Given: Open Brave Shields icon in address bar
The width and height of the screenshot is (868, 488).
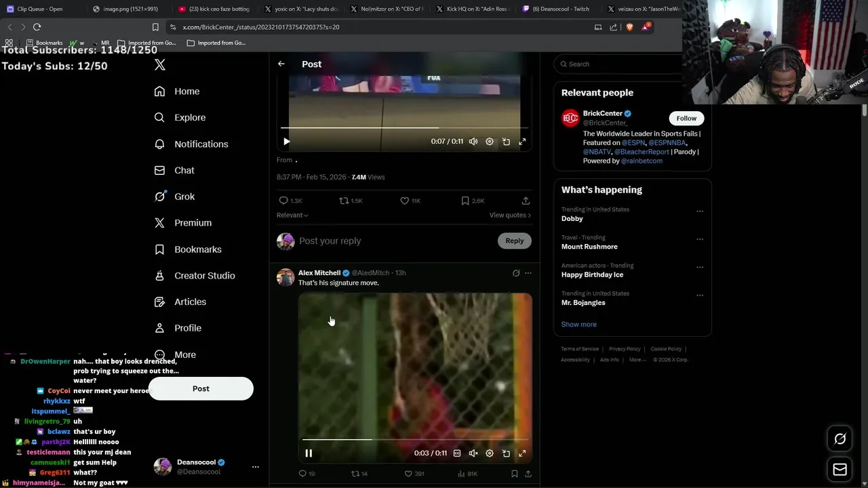Looking at the screenshot, I should point(629,27).
